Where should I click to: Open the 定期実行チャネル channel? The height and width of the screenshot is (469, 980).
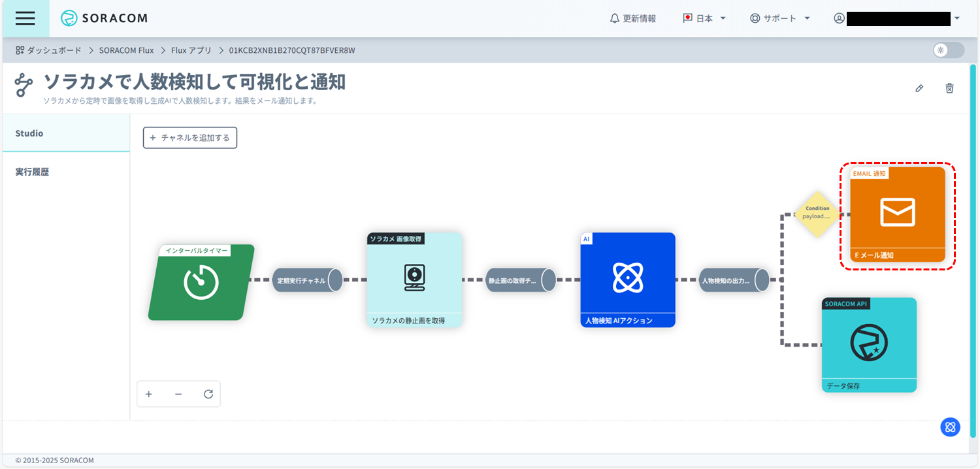coord(308,280)
